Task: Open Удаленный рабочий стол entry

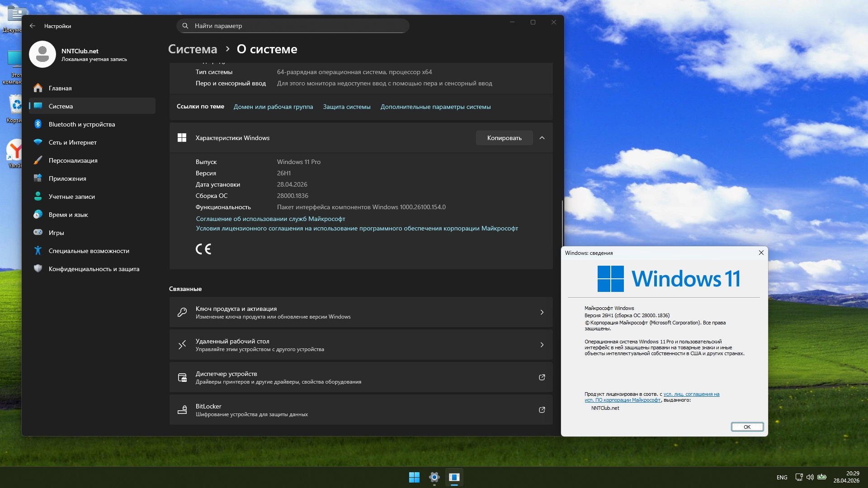Action: pos(361,345)
